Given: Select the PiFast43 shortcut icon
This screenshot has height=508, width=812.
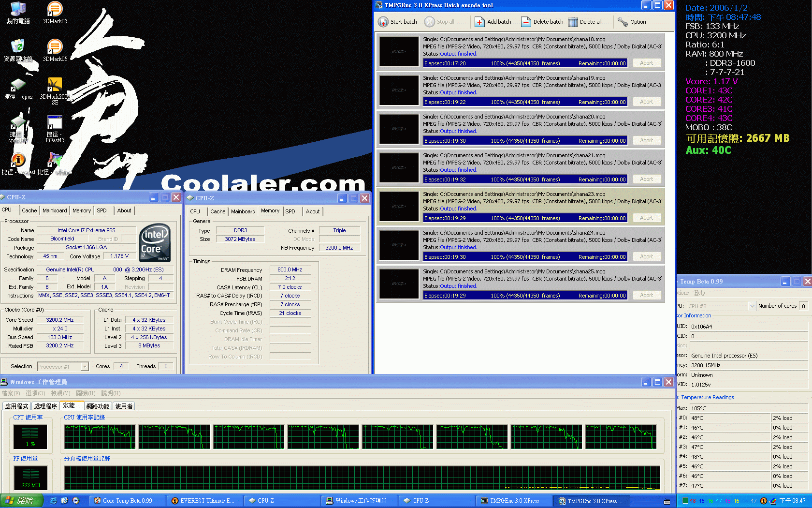Looking at the screenshot, I should click(55, 129).
